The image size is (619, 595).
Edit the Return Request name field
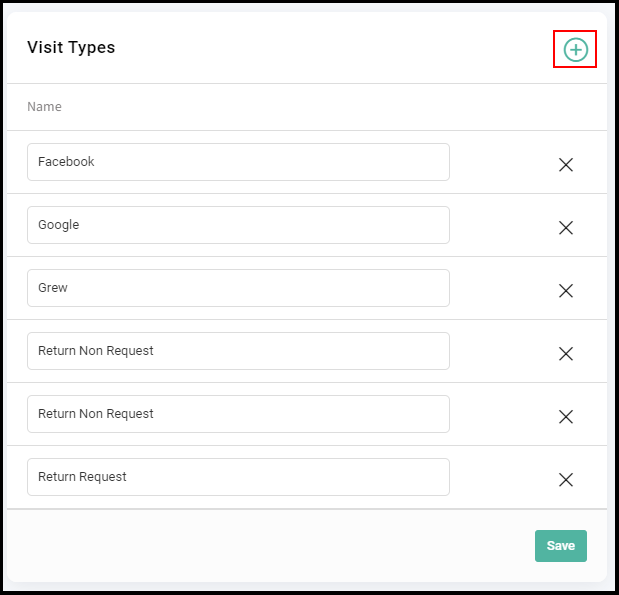pos(238,477)
